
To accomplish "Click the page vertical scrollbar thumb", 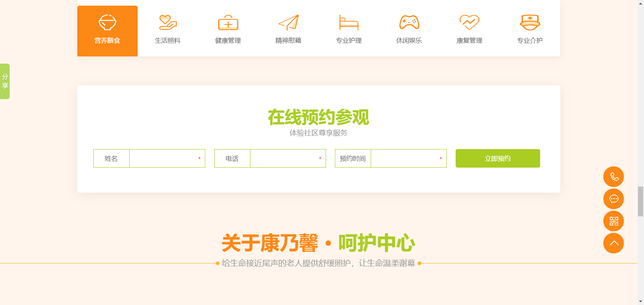I will [640, 201].
